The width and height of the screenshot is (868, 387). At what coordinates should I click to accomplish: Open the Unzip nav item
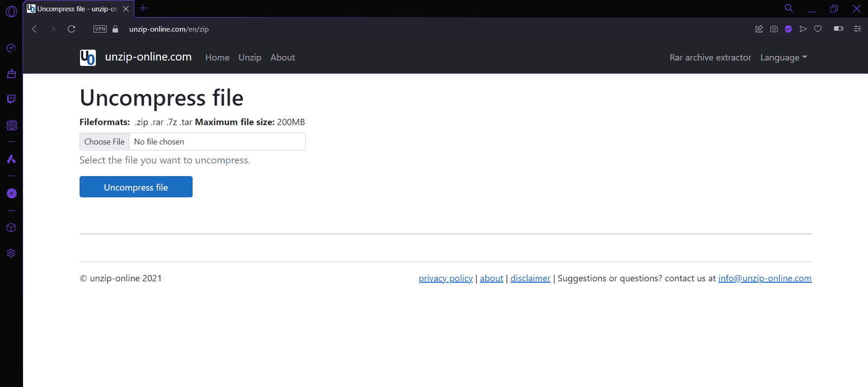point(250,57)
